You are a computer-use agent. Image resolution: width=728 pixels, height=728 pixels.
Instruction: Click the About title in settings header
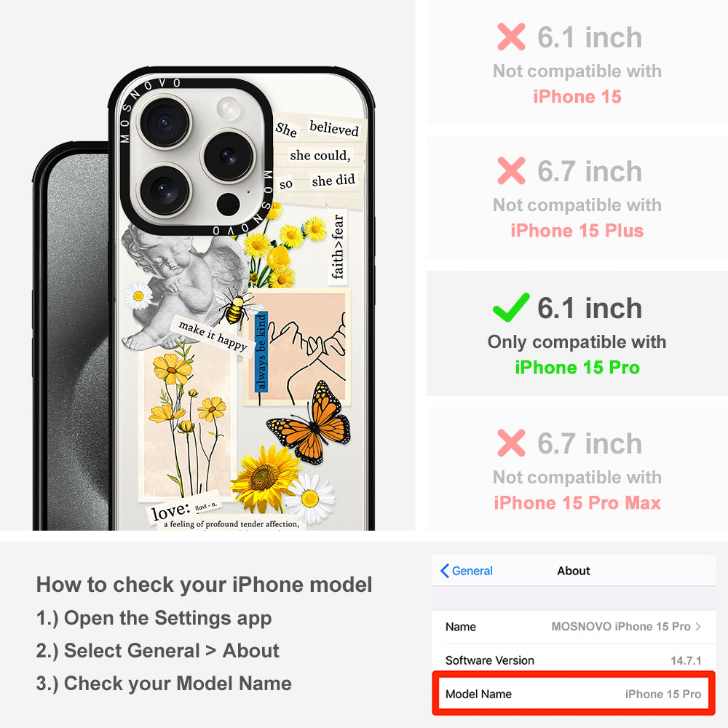[574, 571]
